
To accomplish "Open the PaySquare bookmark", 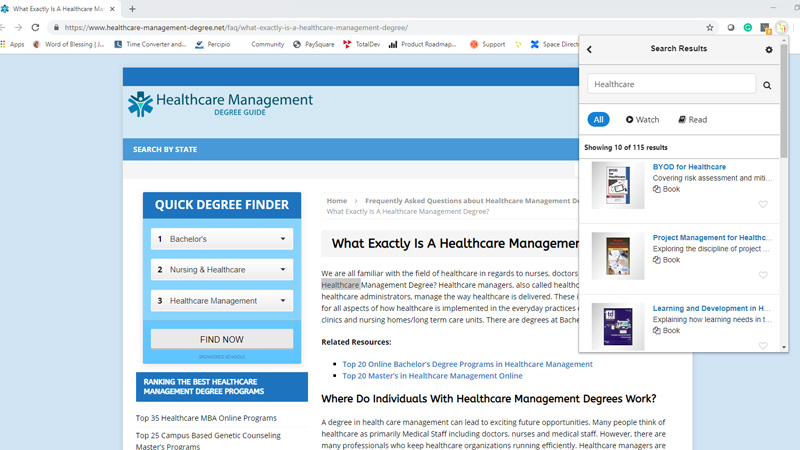I will 314,44.
